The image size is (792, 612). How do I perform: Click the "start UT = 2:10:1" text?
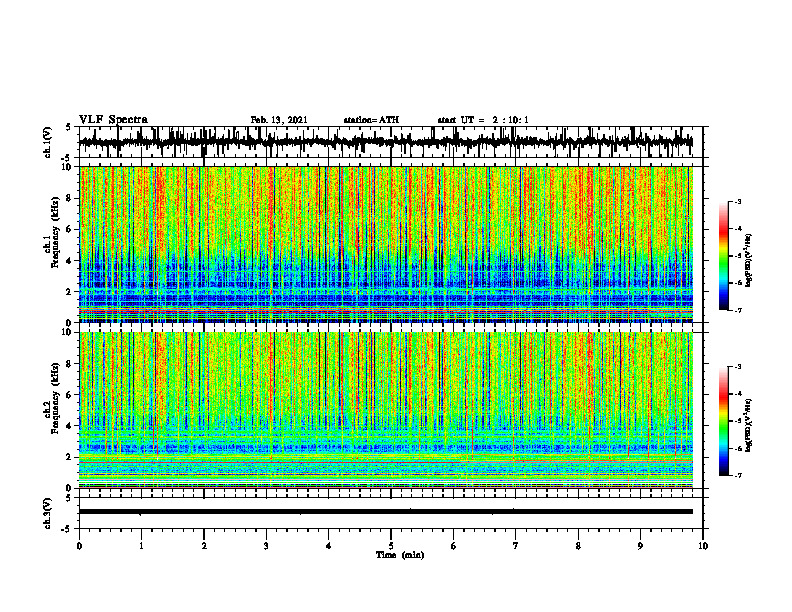483,120
